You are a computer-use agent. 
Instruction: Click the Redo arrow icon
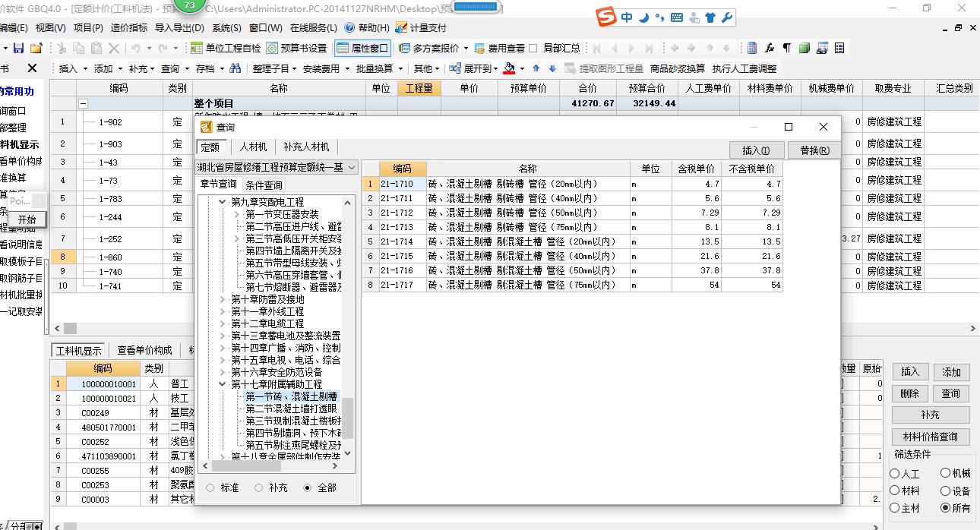[164, 48]
